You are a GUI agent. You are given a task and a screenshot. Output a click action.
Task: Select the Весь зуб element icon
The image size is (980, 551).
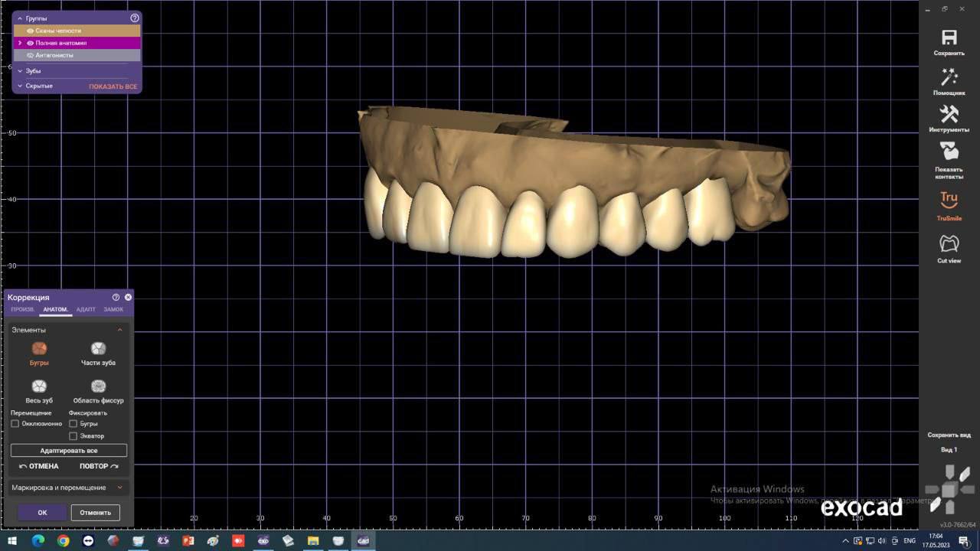point(39,386)
